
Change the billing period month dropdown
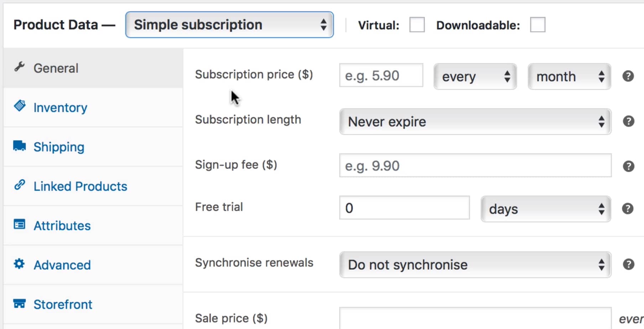[x=569, y=76]
